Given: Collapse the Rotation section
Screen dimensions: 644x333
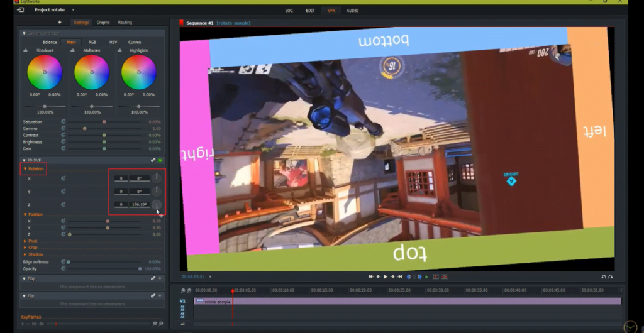Looking at the screenshot, I should click(25, 168).
